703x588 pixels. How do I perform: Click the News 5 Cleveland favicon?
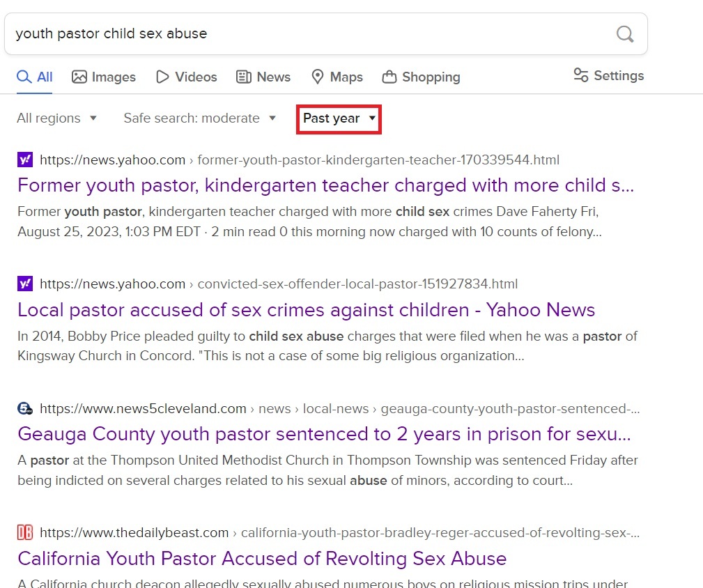click(25, 408)
